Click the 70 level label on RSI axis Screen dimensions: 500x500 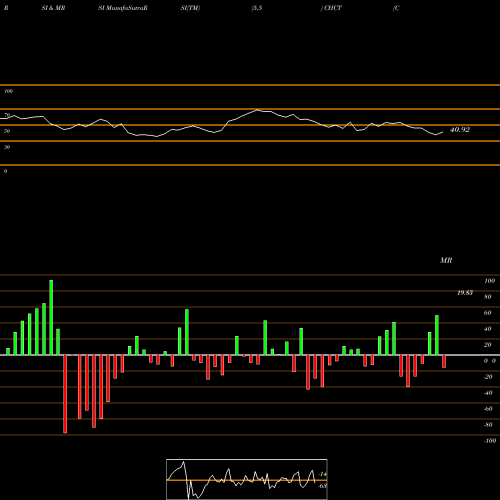(7, 115)
